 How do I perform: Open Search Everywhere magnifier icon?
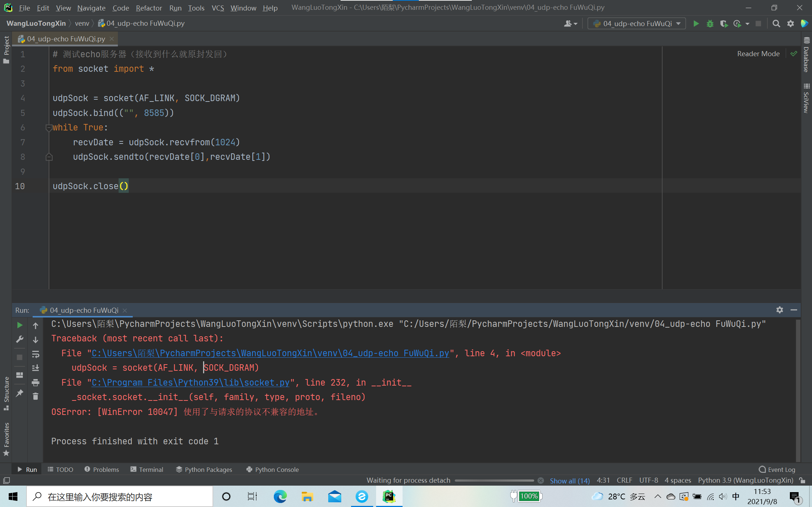point(776,24)
